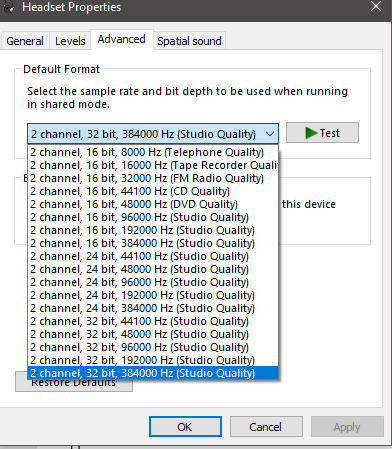Choose 16 bit, 96000 Hz Studio Quality
Screen dimensions: 392x449
pos(153,217)
